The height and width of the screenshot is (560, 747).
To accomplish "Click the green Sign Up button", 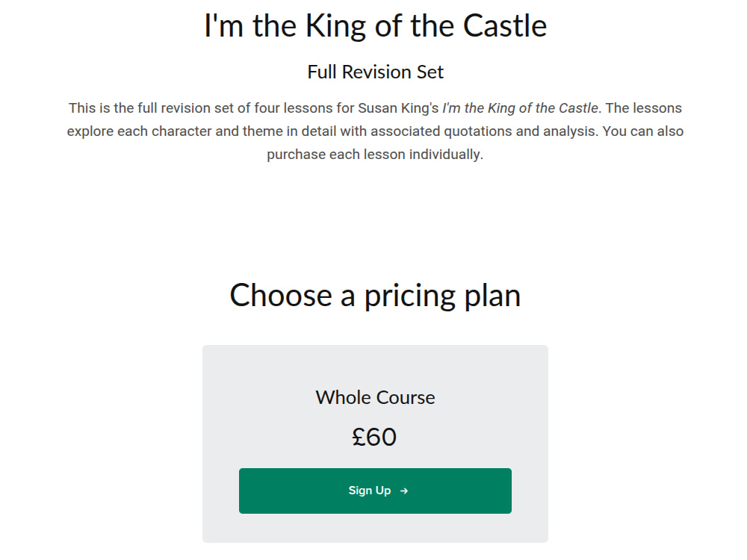I will [x=376, y=491].
